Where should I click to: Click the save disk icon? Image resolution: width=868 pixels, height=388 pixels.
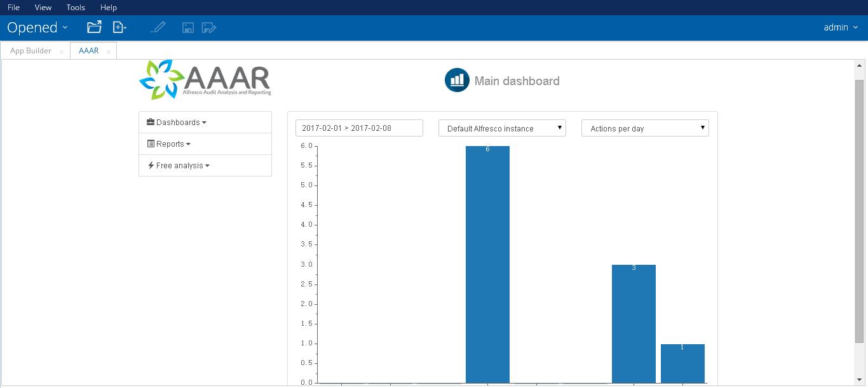pos(188,27)
